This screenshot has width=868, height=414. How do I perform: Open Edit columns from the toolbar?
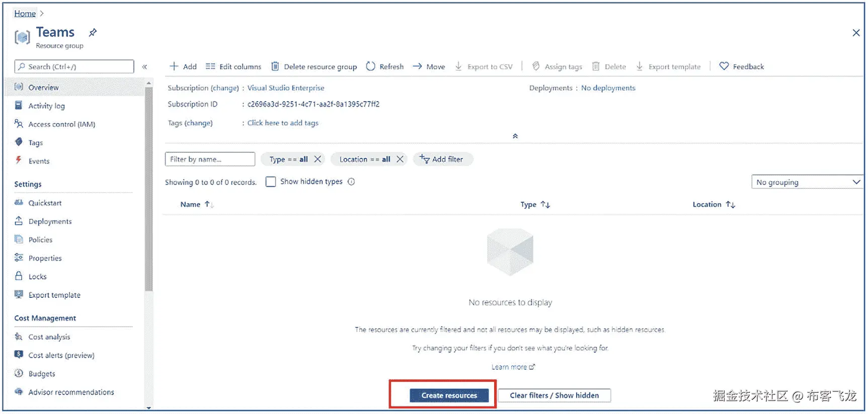[x=233, y=66]
